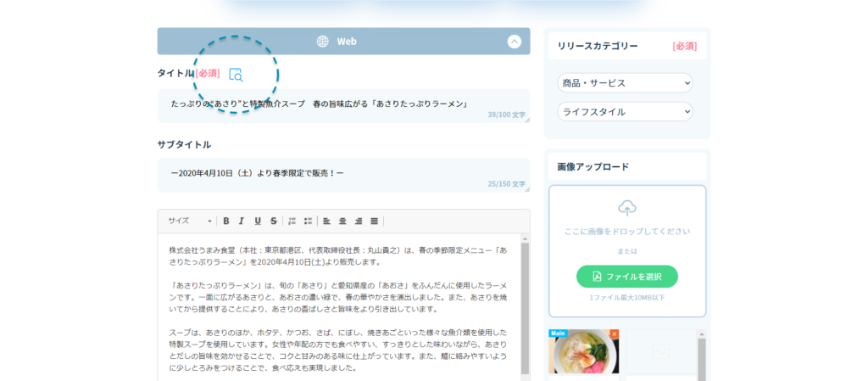Insert a numbered list

292,221
